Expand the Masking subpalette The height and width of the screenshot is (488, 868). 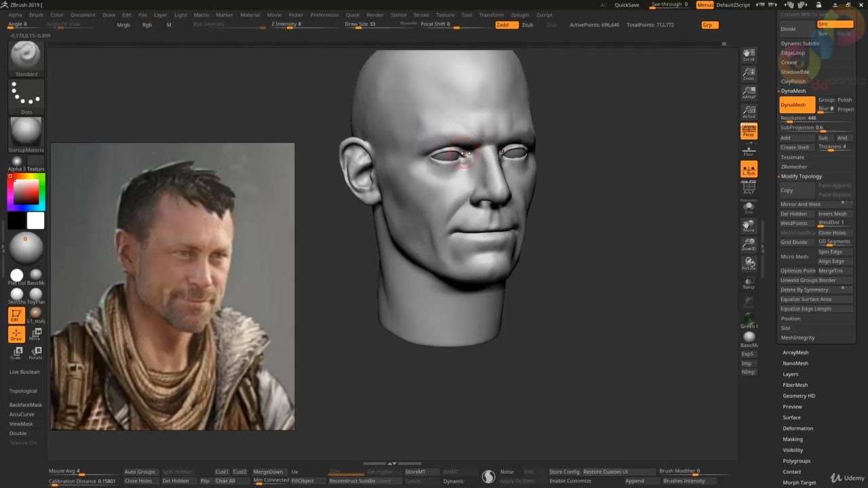tap(793, 439)
